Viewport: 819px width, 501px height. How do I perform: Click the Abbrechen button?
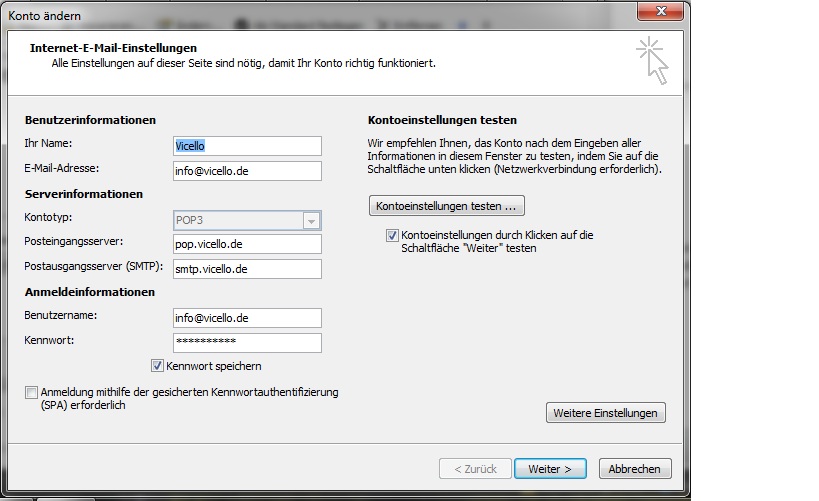pos(635,469)
